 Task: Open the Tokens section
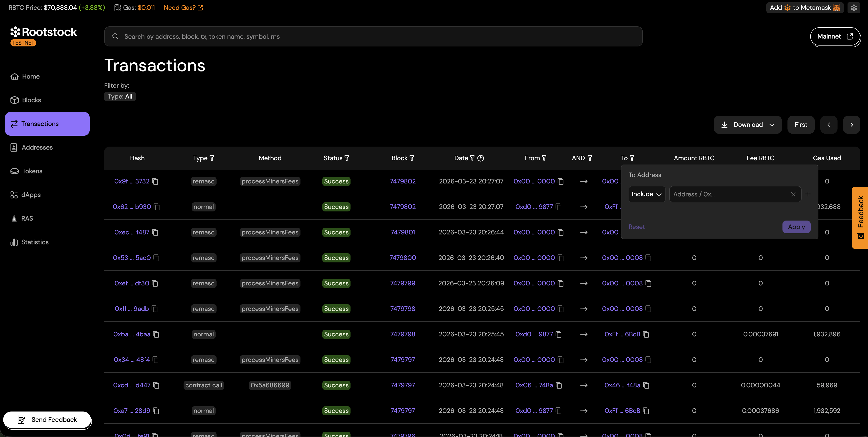click(32, 171)
